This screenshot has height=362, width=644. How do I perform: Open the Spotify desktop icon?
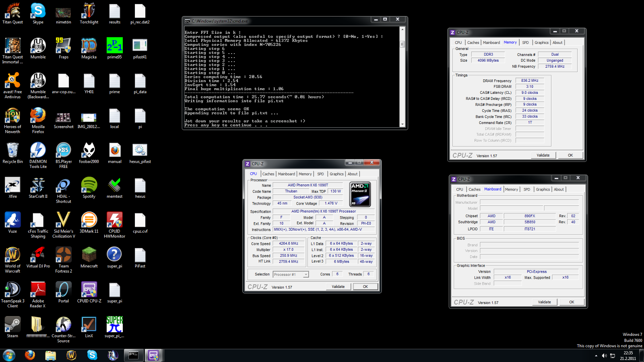coord(89,188)
